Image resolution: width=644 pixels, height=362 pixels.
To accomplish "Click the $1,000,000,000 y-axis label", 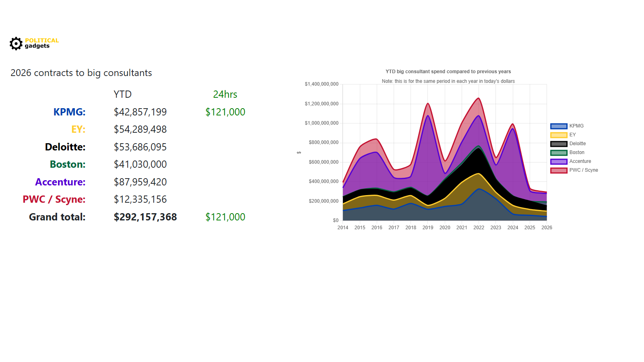I will [322, 123].
